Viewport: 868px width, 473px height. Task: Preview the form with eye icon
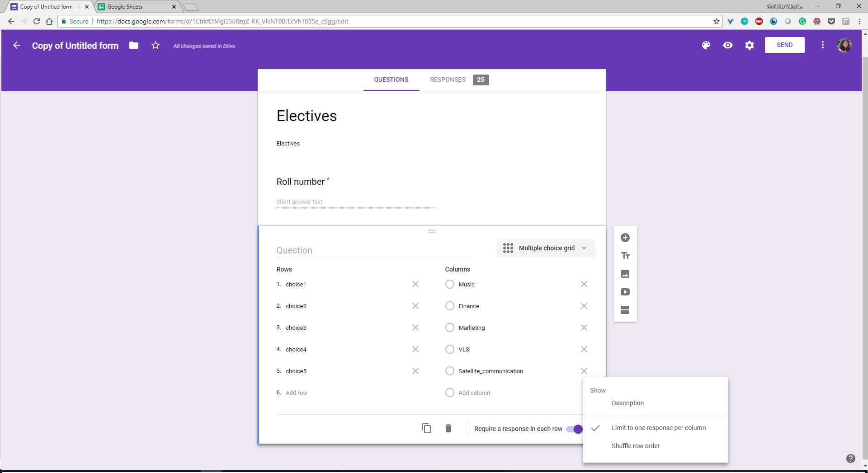click(728, 45)
